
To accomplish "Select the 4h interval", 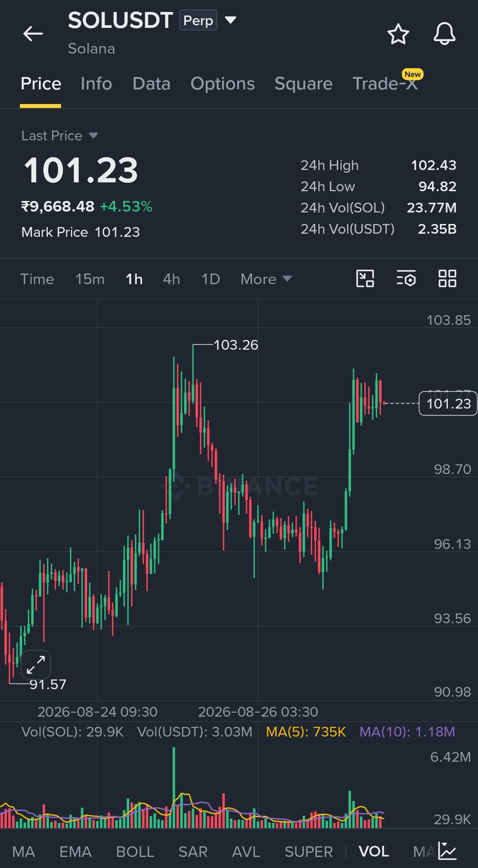I will [x=171, y=279].
